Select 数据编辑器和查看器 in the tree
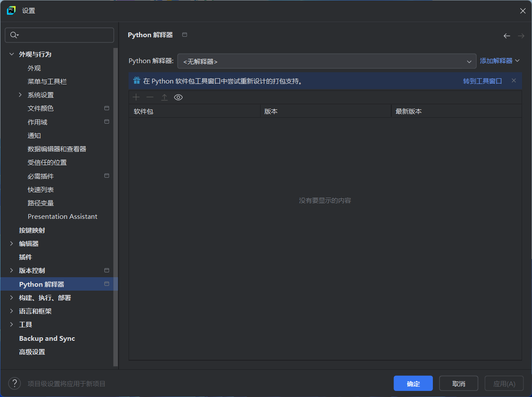Screen dimensions: 532x397 tap(57, 149)
